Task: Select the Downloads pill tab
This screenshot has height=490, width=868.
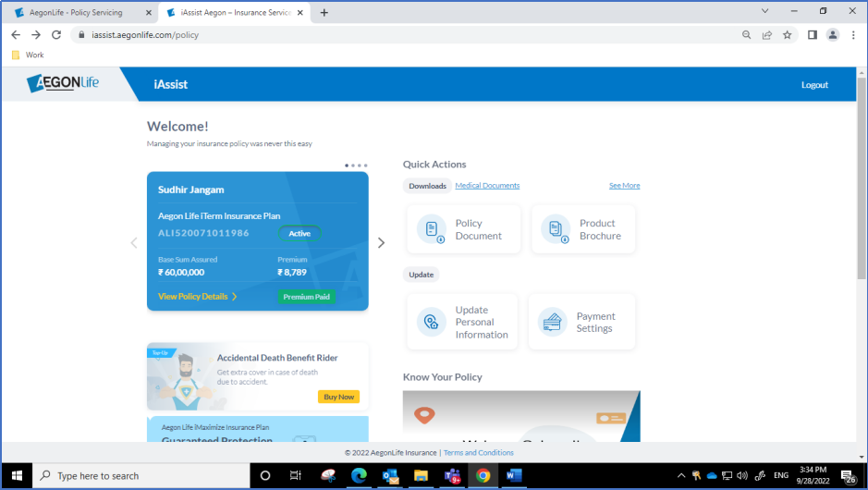Action: 427,186
